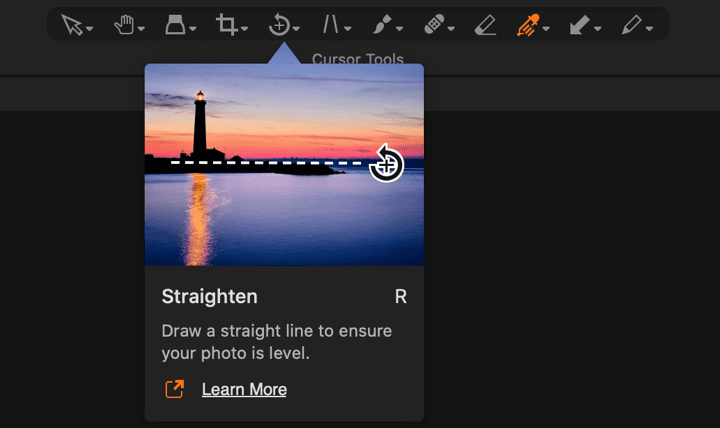
Task: Select the Annotations pencil tool
Action: pyautogui.click(x=631, y=24)
